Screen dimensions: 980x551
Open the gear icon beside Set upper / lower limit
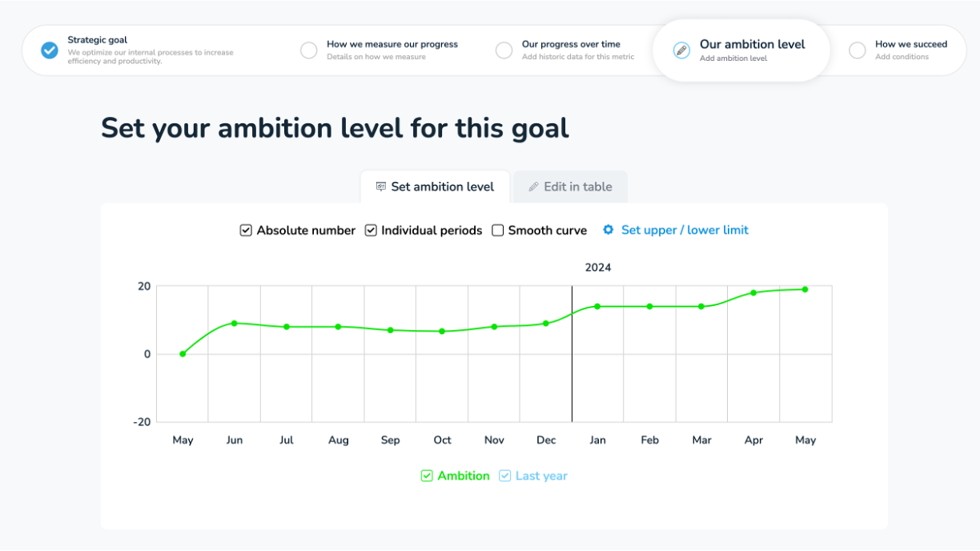click(x=608, y=230)
